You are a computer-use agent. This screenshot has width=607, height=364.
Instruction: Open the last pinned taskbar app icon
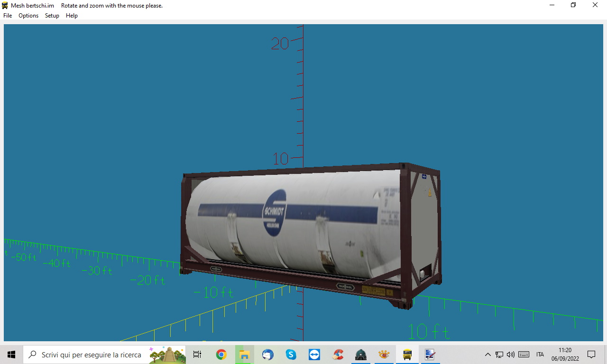tap(430, 355)
